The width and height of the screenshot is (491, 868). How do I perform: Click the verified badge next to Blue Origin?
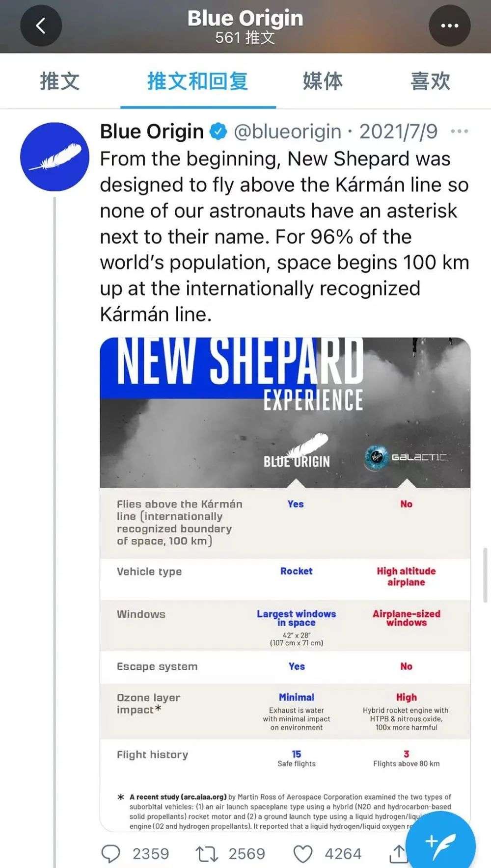218,132
